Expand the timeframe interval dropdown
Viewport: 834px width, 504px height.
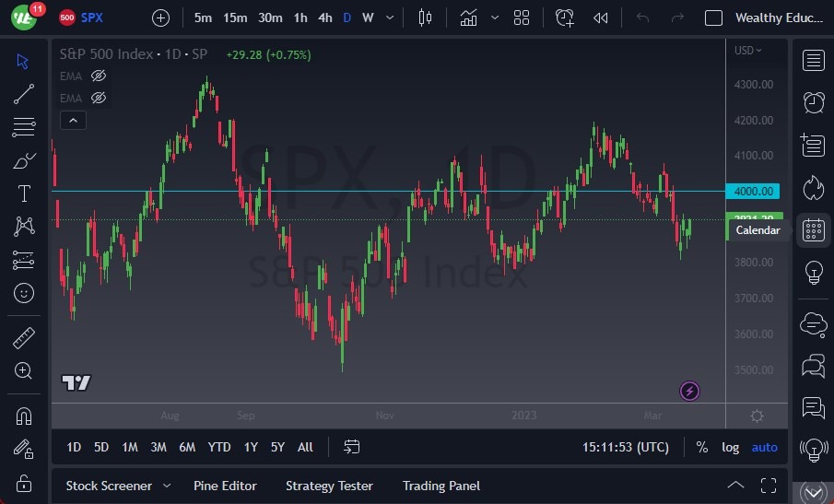tap(392, 18)
